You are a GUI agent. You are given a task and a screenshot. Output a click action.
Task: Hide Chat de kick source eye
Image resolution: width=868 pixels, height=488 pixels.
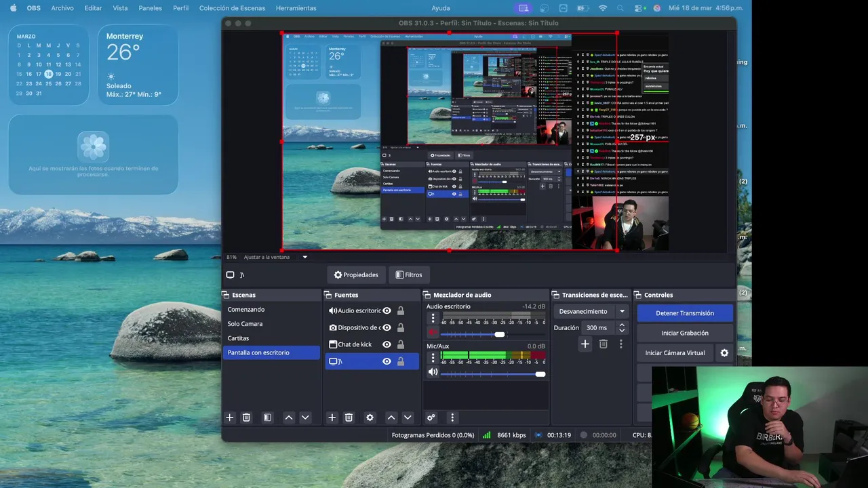click(387, 344)
